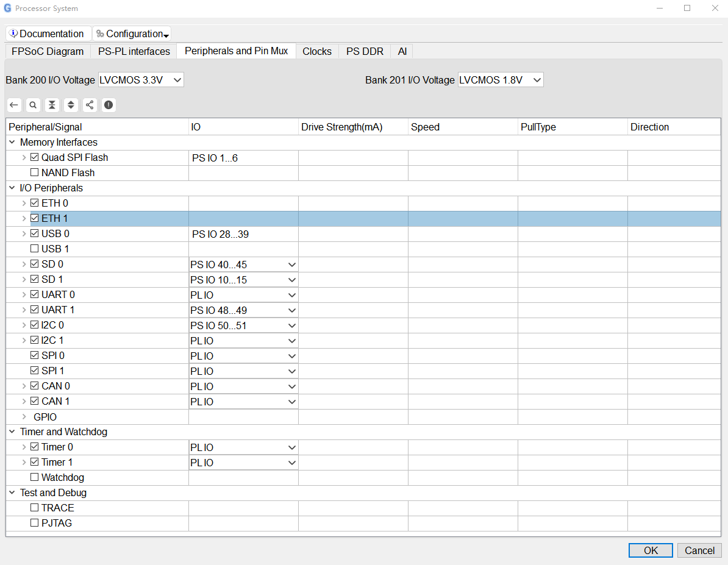Uncheck the SPI 0 checkbox
Viewport: 728px width, 565px height.
(x=34, y=355)
